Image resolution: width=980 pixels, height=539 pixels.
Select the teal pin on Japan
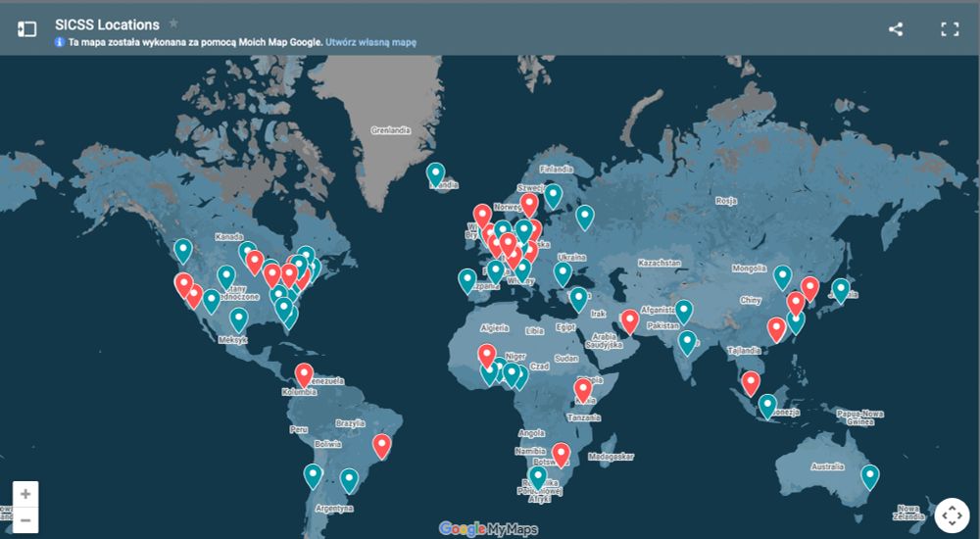[841, 291]
